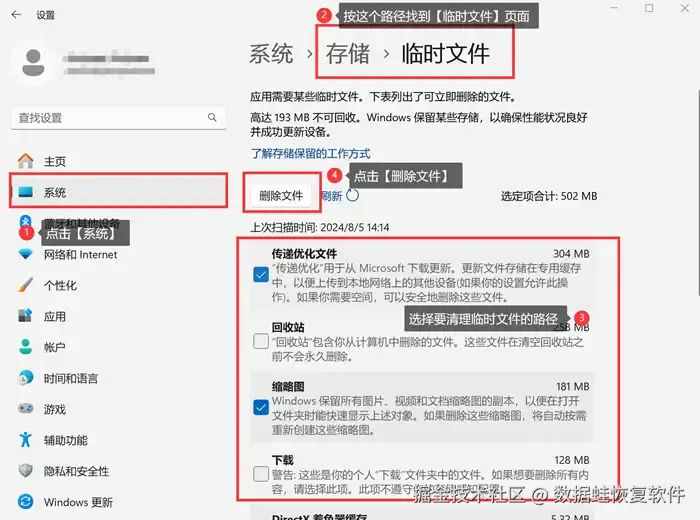This screenshot has width=700, height=520.
Task: Click 系统 in the breadcrumb
Action: (271, 54)
